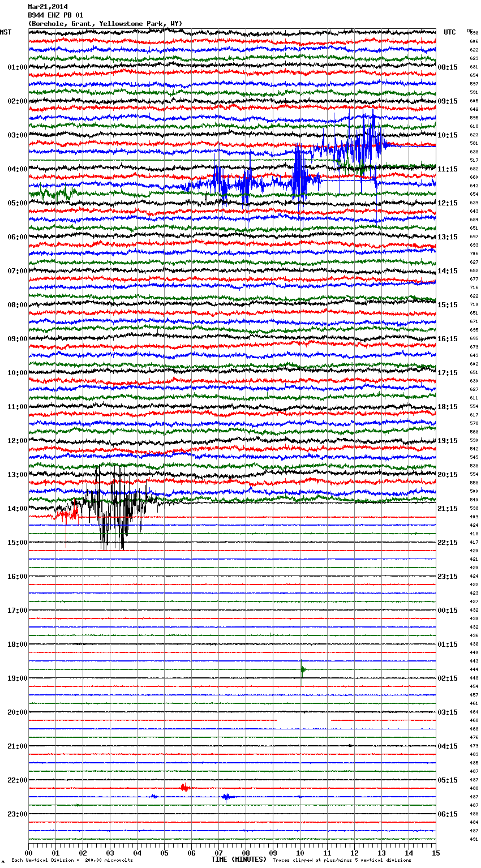Viewport: 481px width, 868px height.
Task: Click minute 00 on the bottom axis
Action: (x=28, y=853)
